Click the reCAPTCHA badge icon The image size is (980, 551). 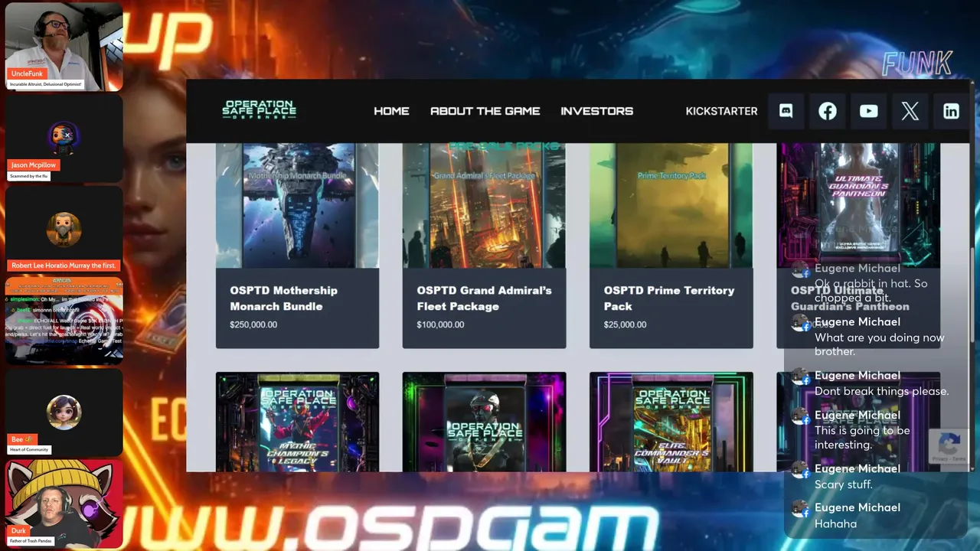click(x=949, y=446)
